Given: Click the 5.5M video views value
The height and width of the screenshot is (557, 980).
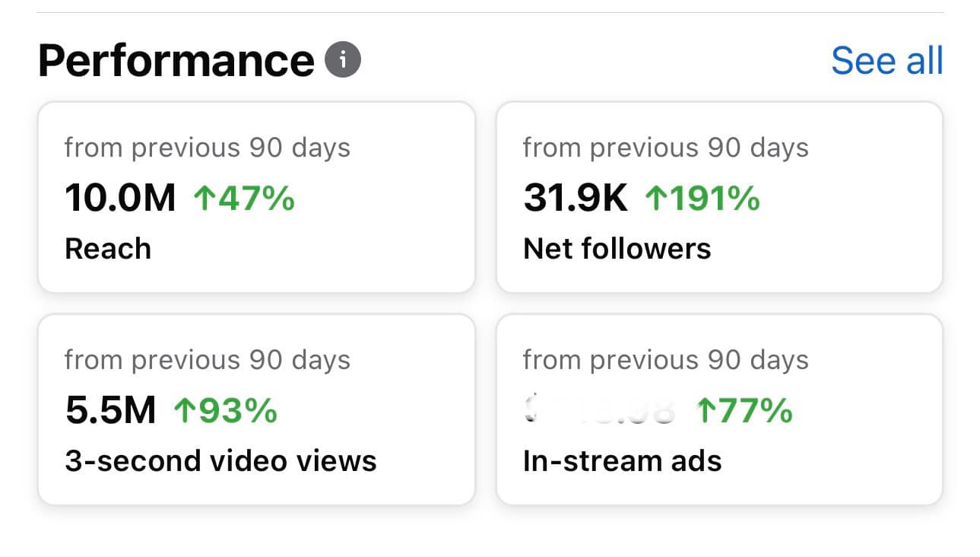Looking at the screenshot, I should 110,412.
